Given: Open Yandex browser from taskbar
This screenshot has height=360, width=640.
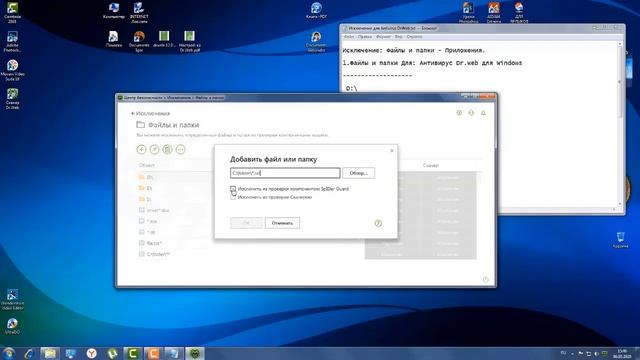Looking at the screenshot, I should [x=91, y=353].
